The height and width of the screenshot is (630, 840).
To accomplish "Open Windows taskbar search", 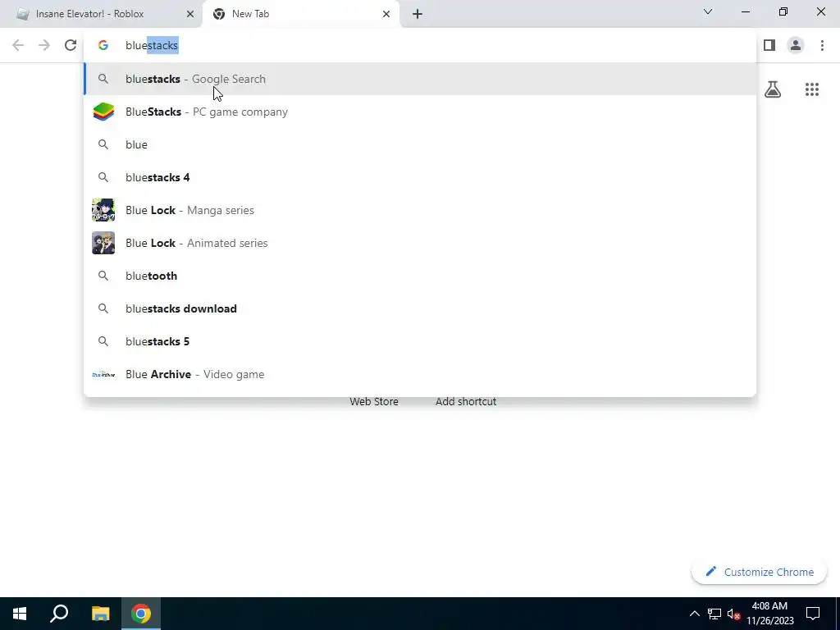I will pyautogui.click(x=59, y=614).
